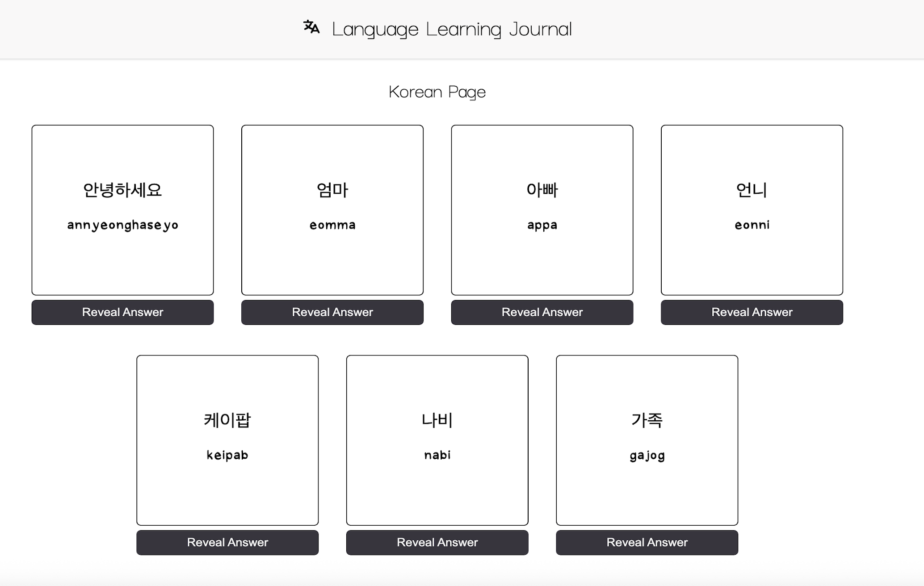
Task: Click the romanization text keipab
Action: (x=227, y=455)
